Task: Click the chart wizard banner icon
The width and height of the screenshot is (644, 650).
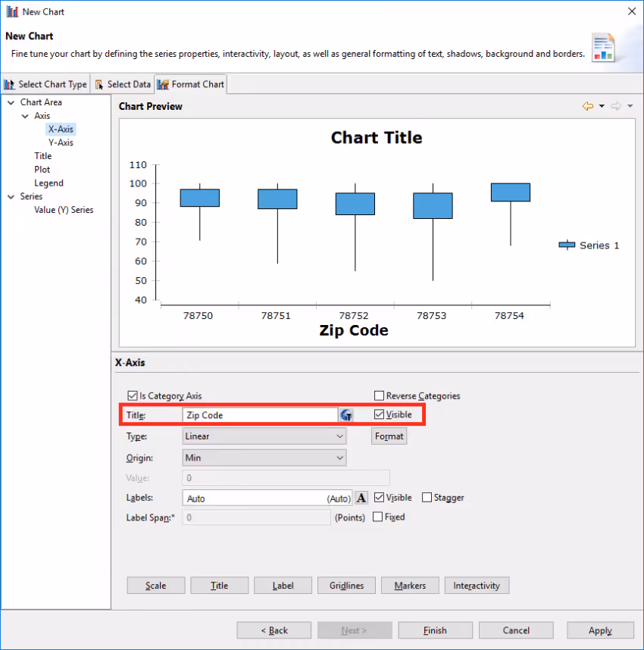Action: point(603,47)
